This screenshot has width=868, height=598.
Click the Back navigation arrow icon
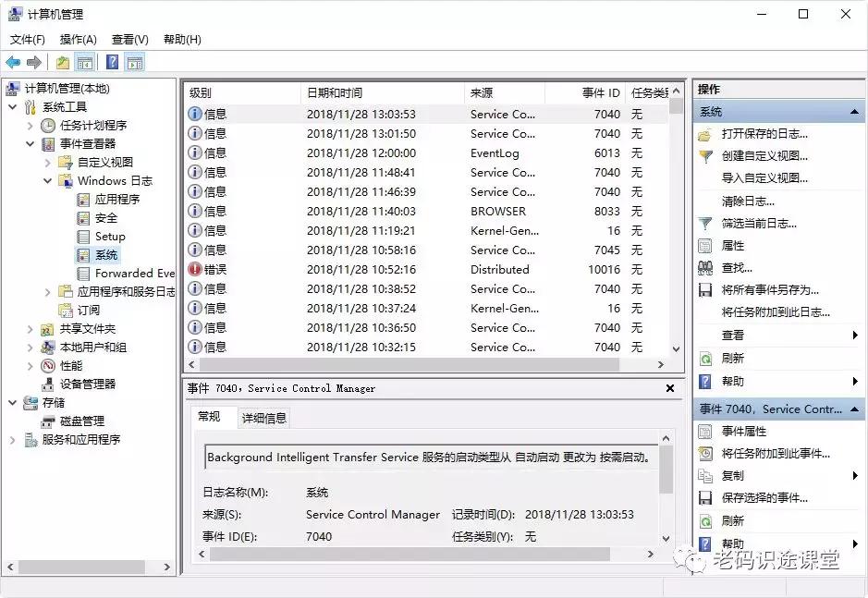pos(13,62)
